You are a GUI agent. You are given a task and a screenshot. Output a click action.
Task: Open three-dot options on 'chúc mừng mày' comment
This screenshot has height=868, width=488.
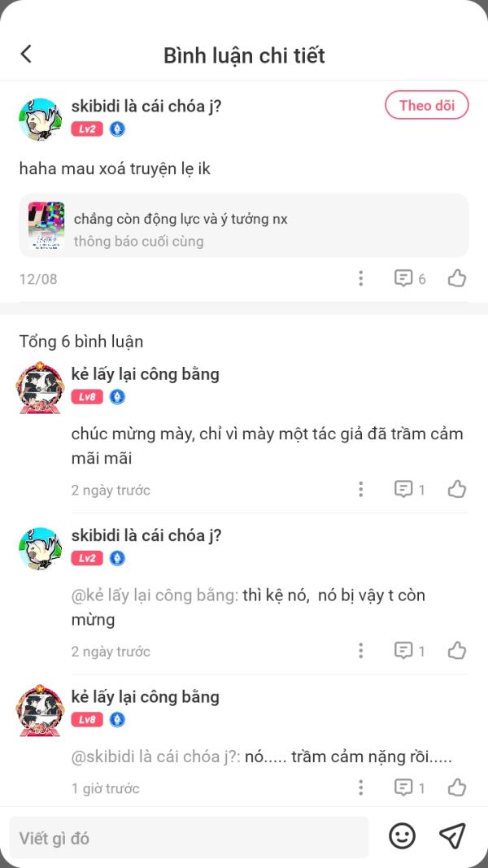361,490
